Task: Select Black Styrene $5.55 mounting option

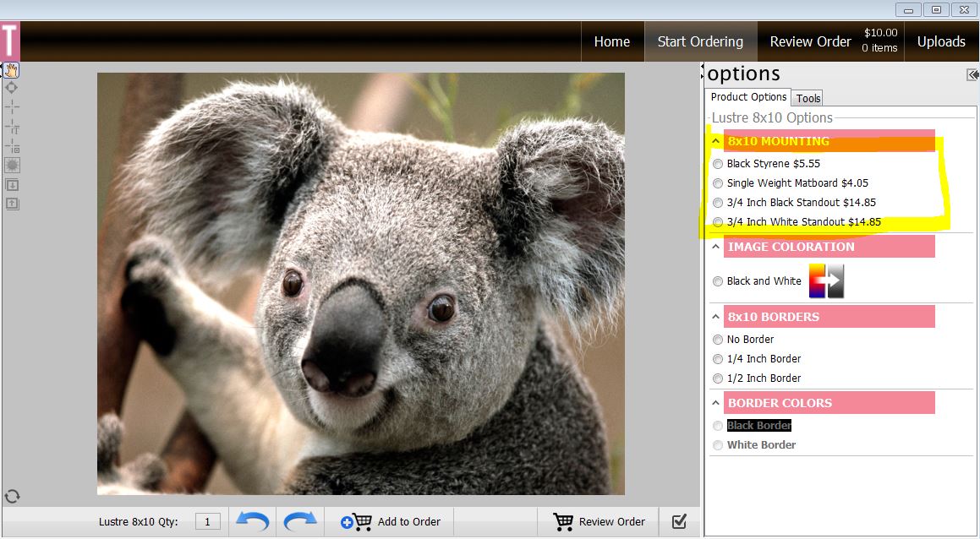Action: [x=718, y=164]
